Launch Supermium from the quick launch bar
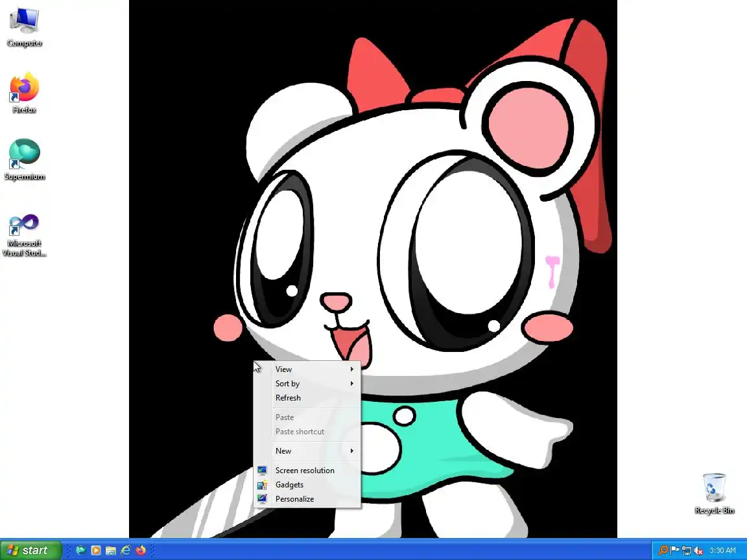Screen dimensions: 747x560 coord(80,550)
